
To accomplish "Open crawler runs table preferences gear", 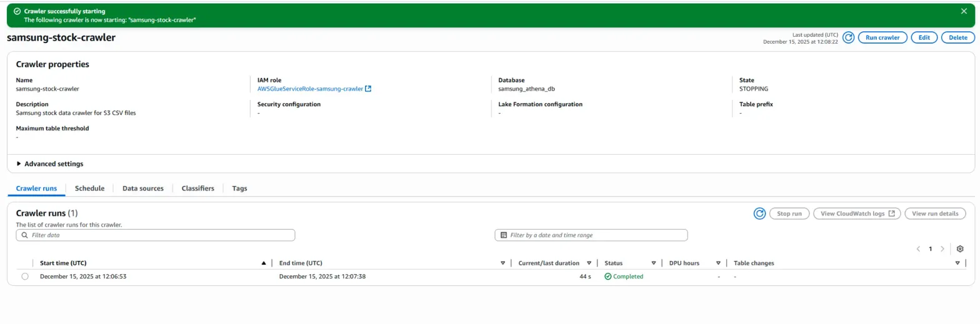I will 961,248.
